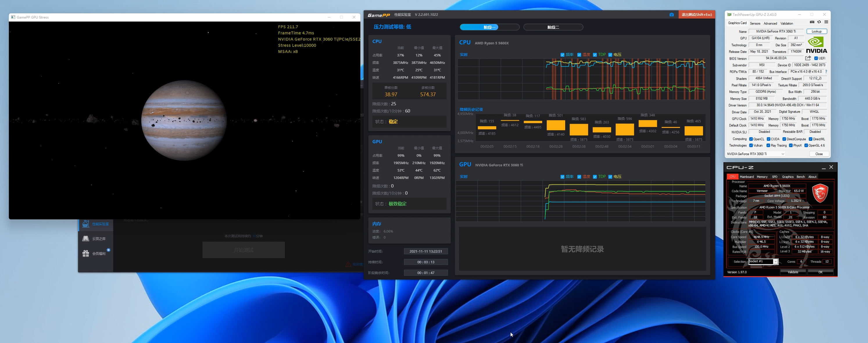Toggle the CPU chart 电压 checkbox
Image resolution: width=868 pixels, height=343 pixels.
pyautogui.click(x=610, y=55)
